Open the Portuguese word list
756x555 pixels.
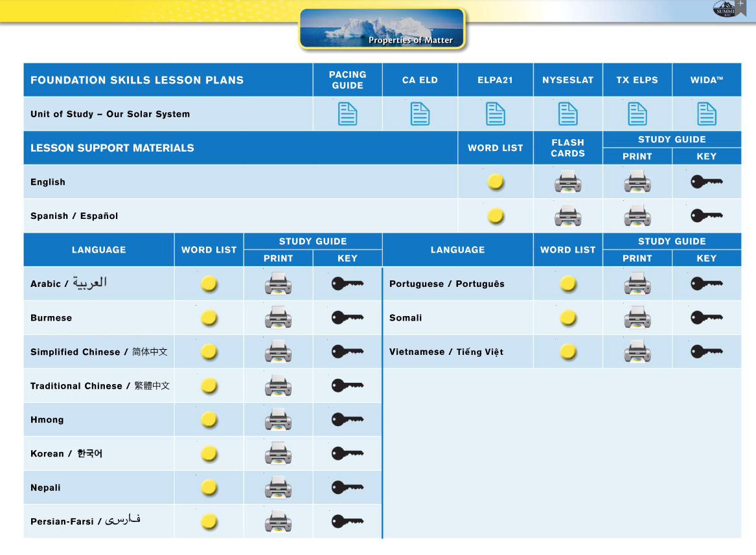click(x=567, y=284)
